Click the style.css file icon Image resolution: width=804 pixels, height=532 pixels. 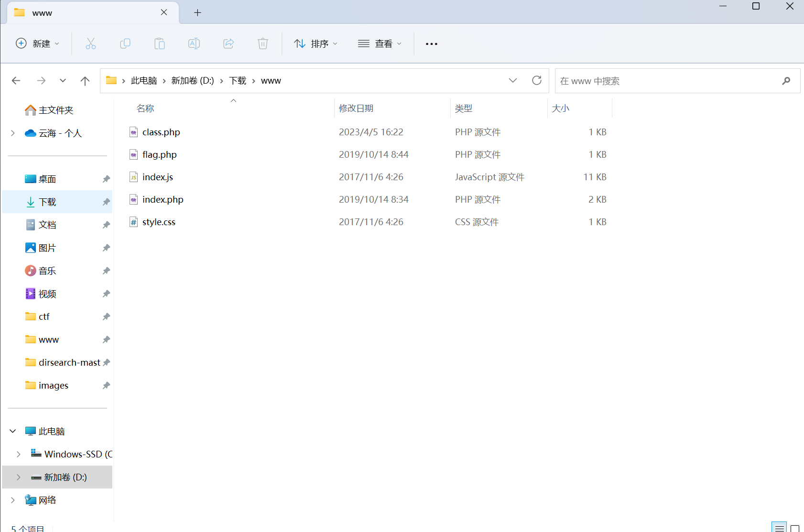pos(134,222)
